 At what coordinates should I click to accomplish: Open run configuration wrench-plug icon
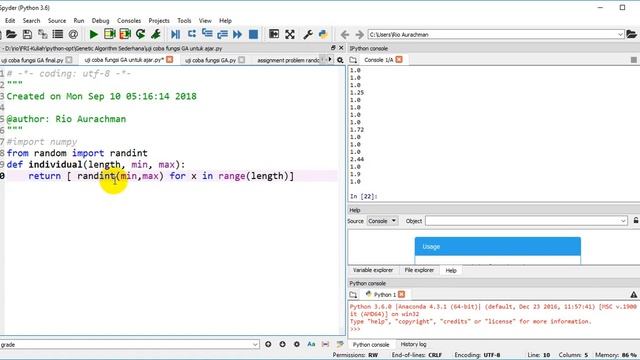[x=156, y=34]
